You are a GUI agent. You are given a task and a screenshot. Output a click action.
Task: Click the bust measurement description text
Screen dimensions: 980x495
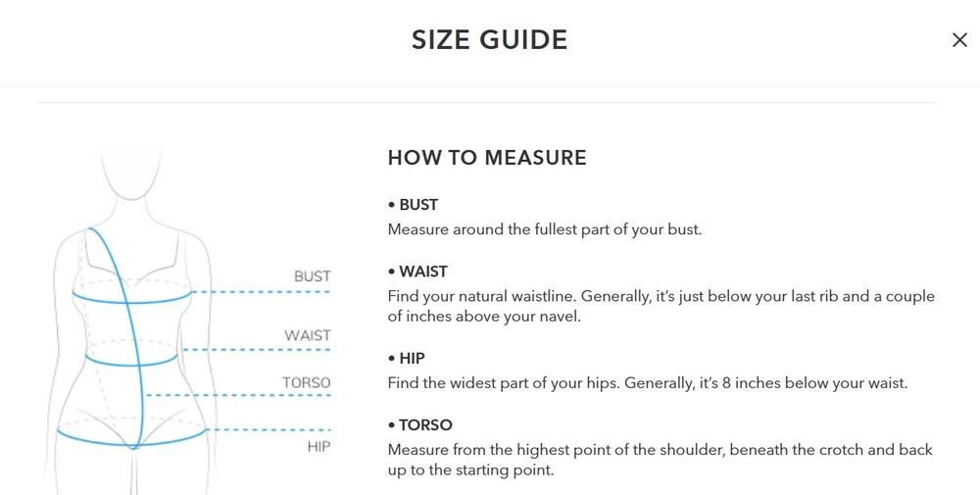click(x=544, y=229)
